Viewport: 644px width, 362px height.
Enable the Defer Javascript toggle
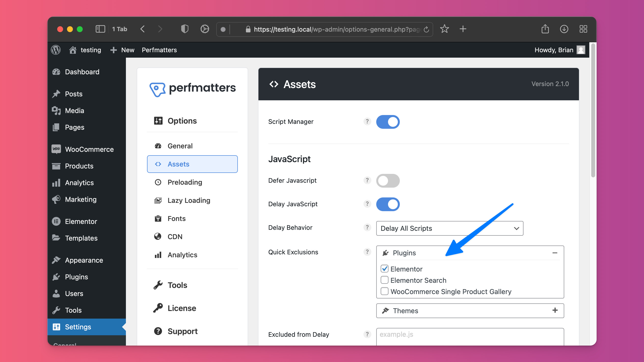point(388,181)
